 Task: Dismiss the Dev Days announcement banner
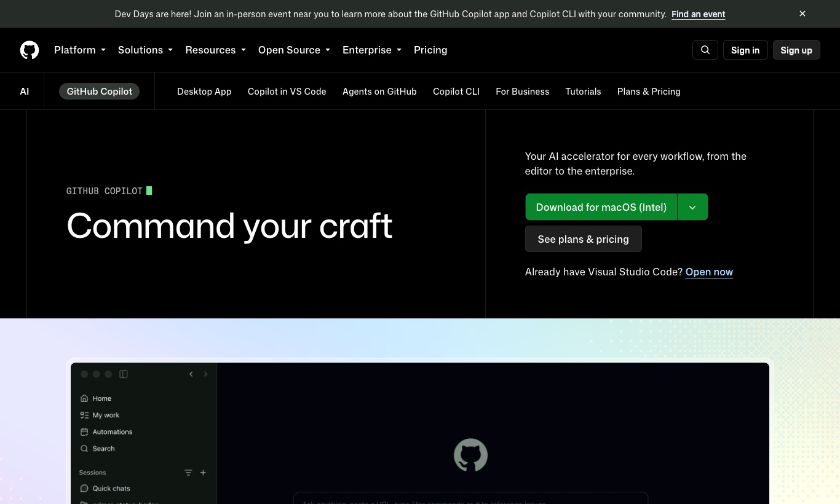pyautogui.click(x=802, y=14)
